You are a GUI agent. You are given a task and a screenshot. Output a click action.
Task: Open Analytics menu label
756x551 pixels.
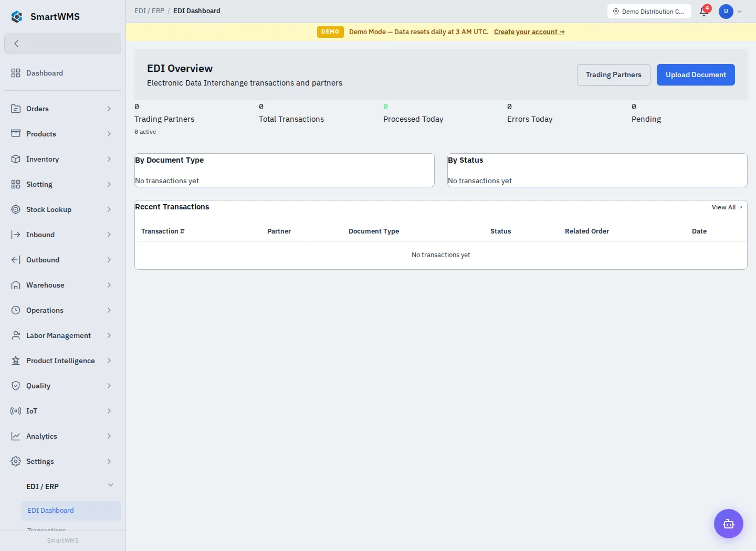click(x=41, y=436)
